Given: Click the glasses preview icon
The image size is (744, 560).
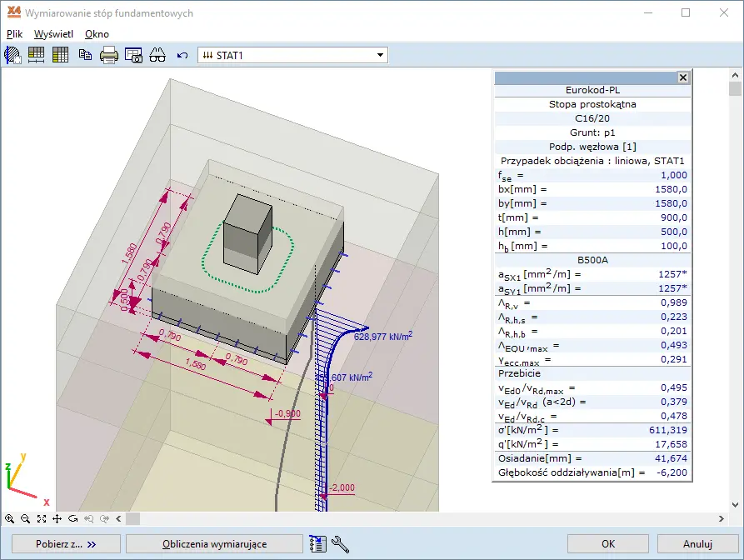Looking at the screenshot, I should click(157, 56).
